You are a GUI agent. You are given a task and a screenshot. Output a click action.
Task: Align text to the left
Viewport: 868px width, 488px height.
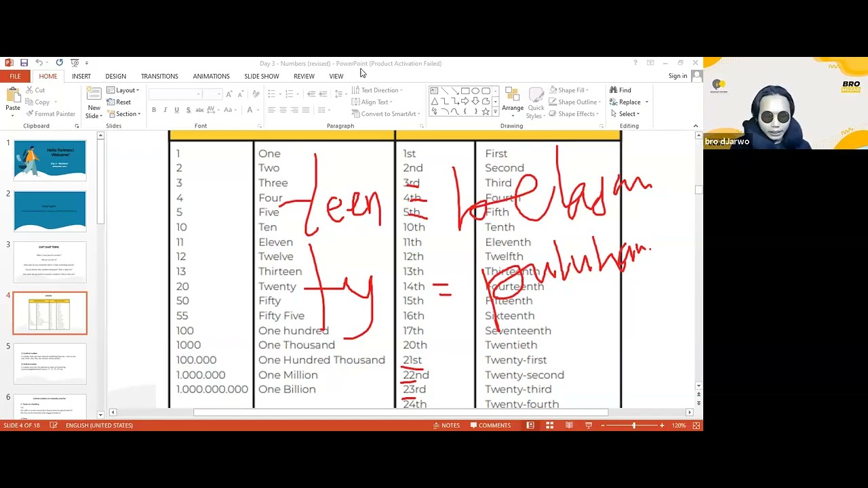pos(271,110)
